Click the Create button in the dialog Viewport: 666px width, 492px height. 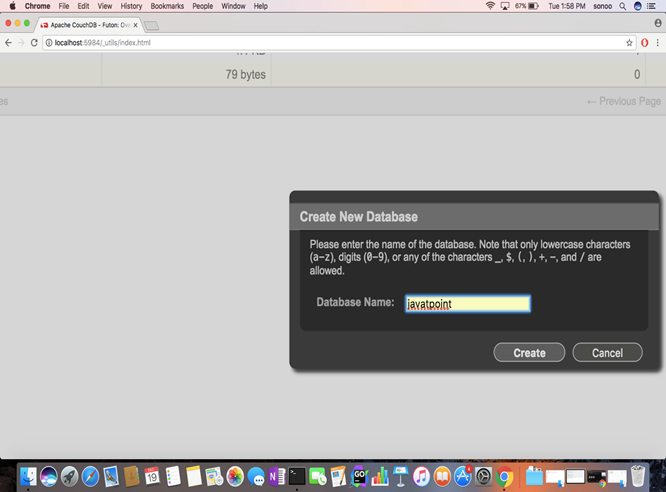[529, 353]
